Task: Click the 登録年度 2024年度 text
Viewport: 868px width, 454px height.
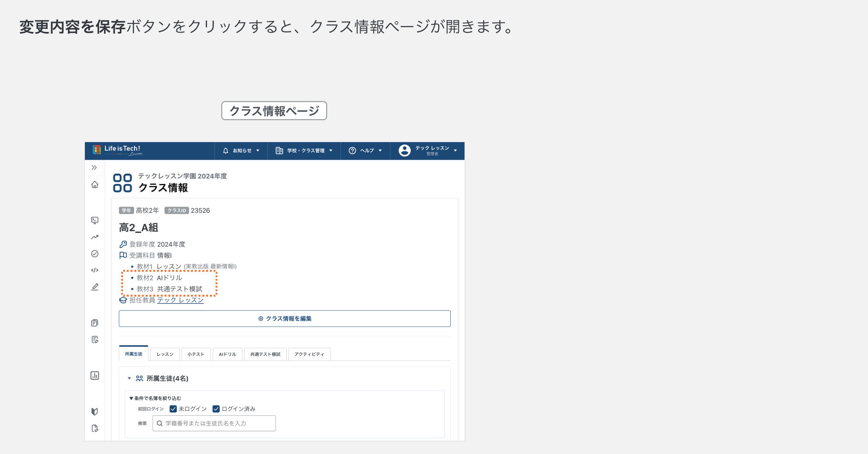Action: point(157,244)
